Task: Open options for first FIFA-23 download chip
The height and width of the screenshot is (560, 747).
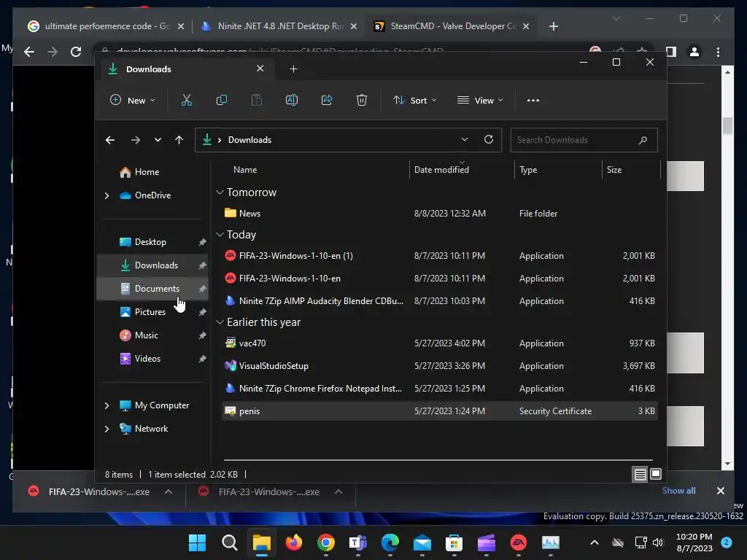Action: coord(169,492)
